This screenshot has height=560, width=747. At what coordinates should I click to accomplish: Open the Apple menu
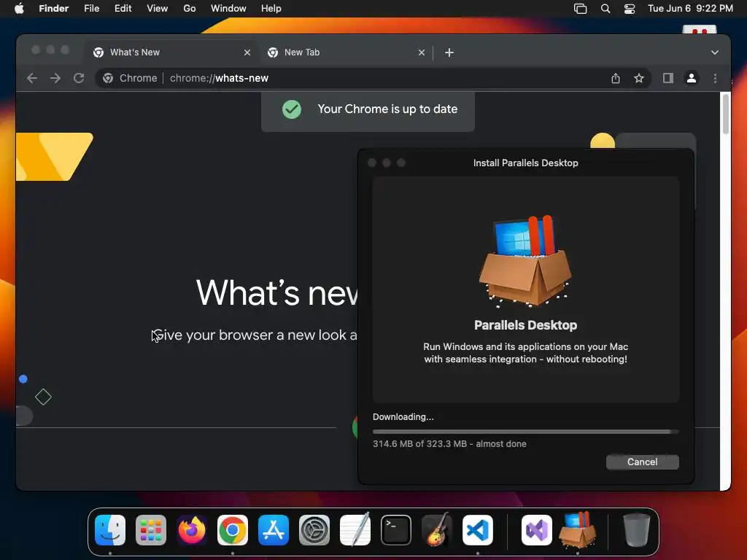click(x=19, y=9)
